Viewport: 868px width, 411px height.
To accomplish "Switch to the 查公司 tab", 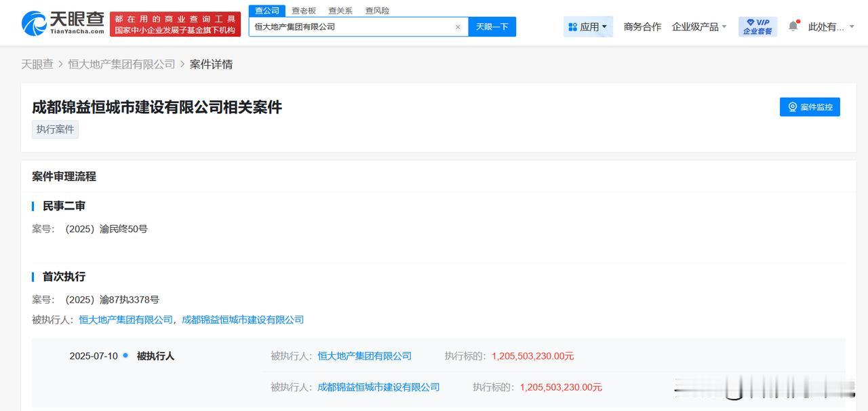I will tap(267, 11).
